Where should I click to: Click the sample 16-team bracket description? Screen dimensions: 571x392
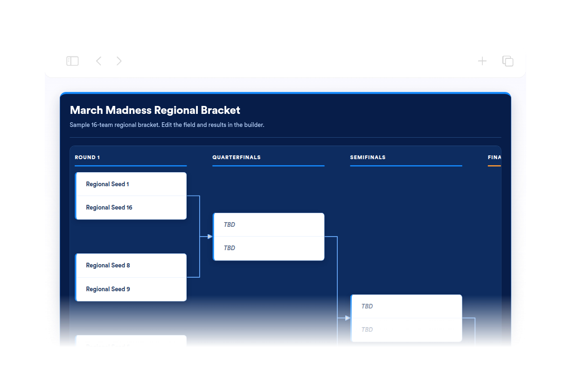pyautogui.click(x=167, y=125)
